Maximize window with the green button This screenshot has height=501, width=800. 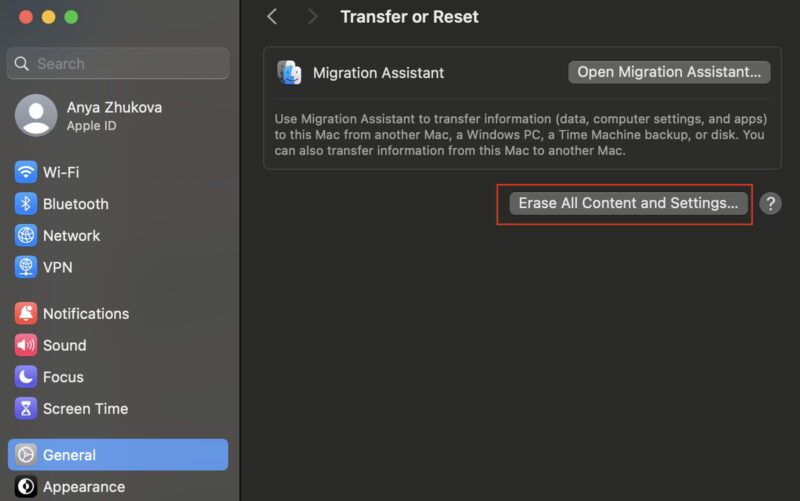click(x=71, y=17)
